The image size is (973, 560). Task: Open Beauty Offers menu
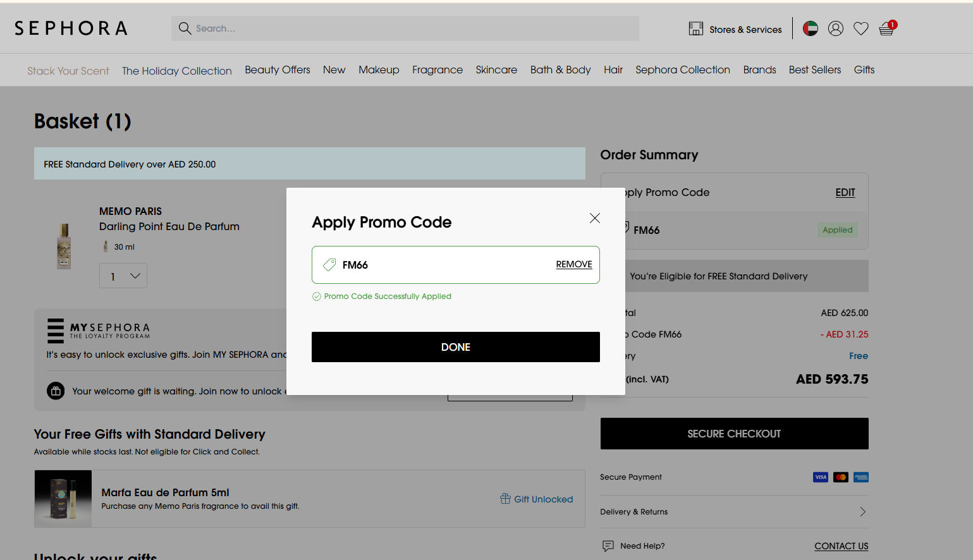(278, 70)
